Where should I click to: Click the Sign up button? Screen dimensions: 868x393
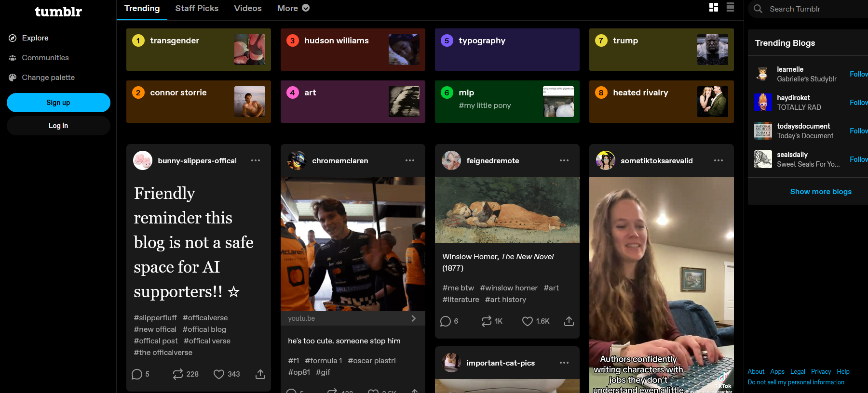[x=58, y=103]
